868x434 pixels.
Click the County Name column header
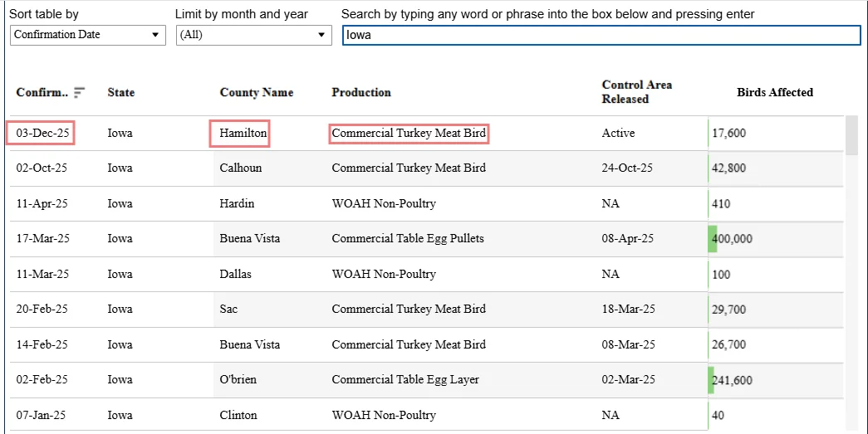point(257,92)
